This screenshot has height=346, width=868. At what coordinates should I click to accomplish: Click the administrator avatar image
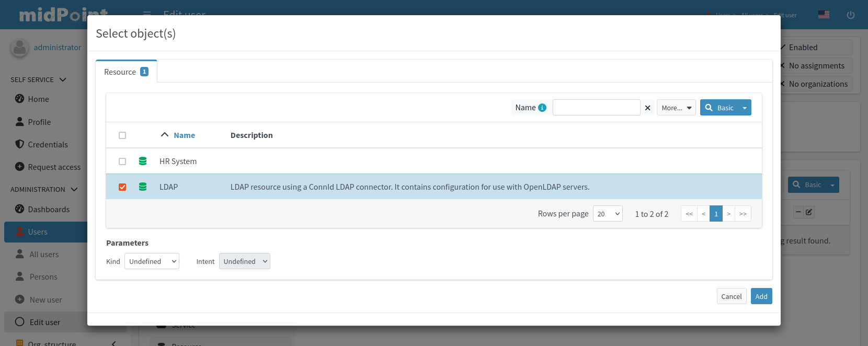(x=20, y=48)
